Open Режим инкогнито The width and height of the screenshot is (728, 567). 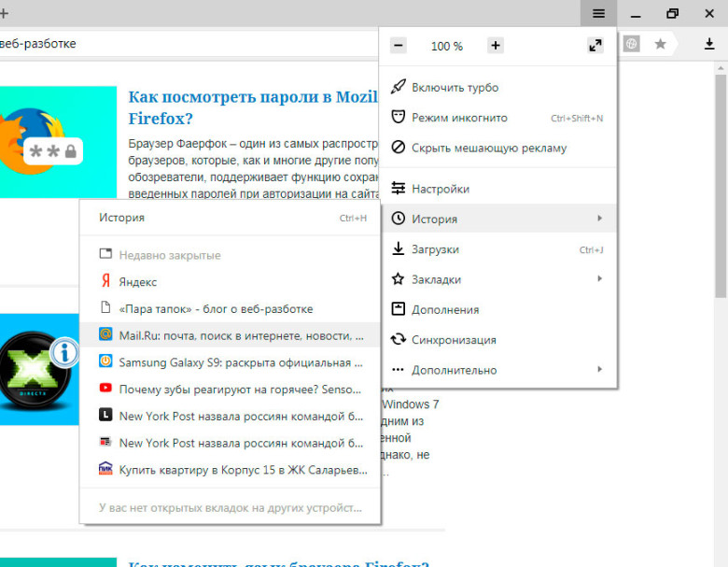[x=498, y=118]
